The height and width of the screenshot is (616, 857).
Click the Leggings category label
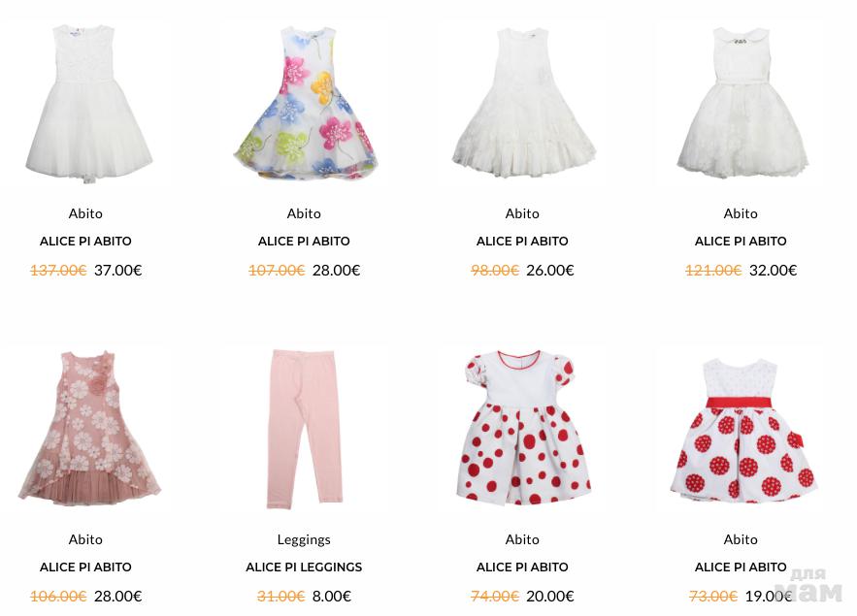point(304,539)
